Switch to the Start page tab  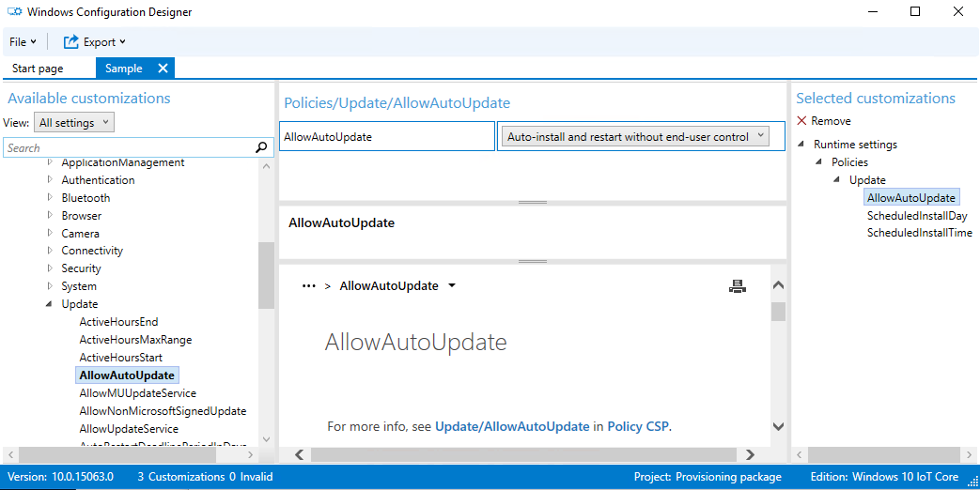38,69
